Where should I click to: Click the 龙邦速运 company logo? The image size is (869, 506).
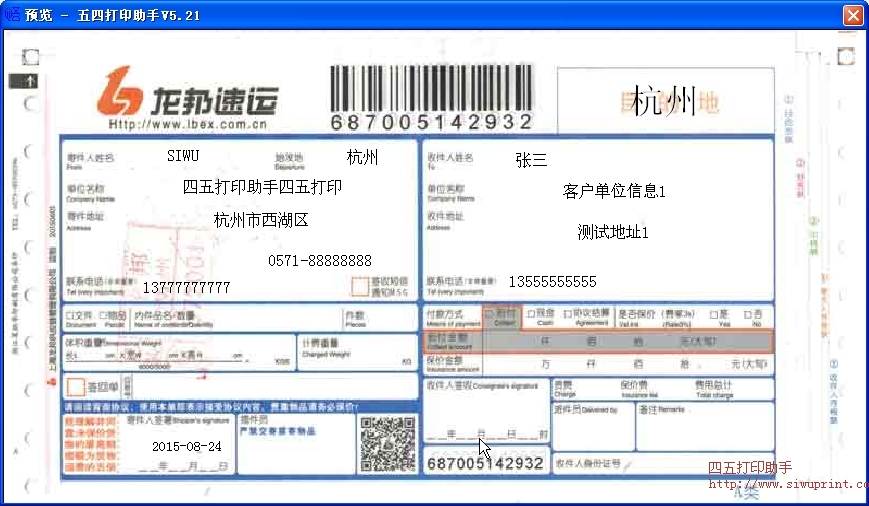(x=187, y=92)
